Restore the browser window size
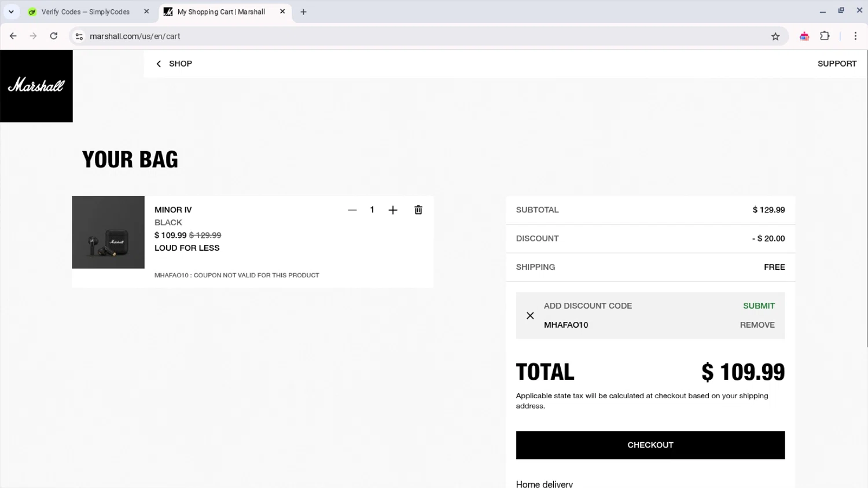868x488 pixels. coord(841,10)
